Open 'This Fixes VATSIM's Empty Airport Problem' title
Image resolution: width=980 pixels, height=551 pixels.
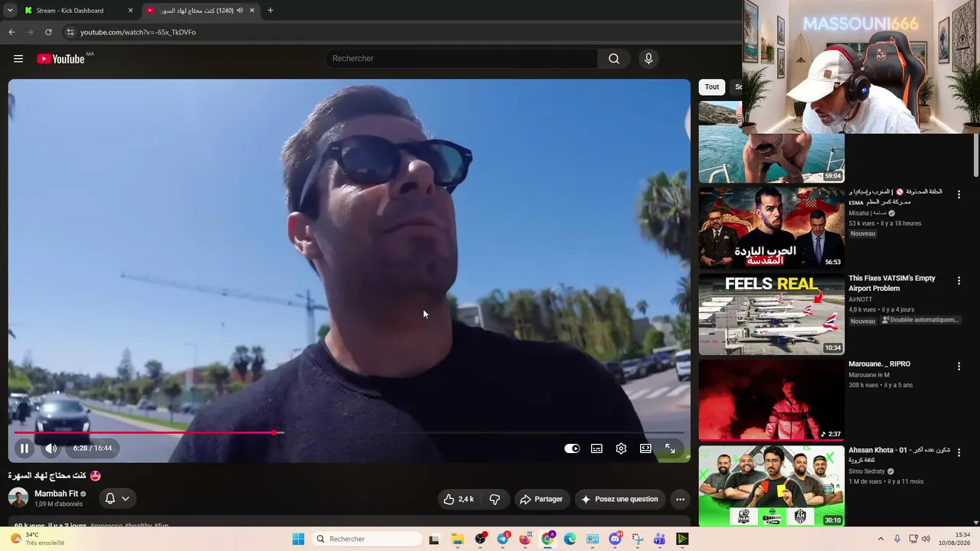pyautogui.click(x=892, y=283)
